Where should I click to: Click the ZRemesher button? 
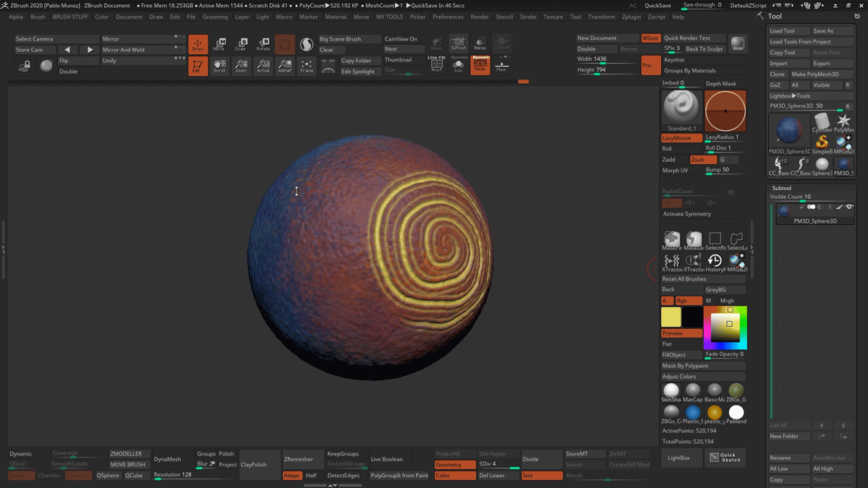(303, 459)
